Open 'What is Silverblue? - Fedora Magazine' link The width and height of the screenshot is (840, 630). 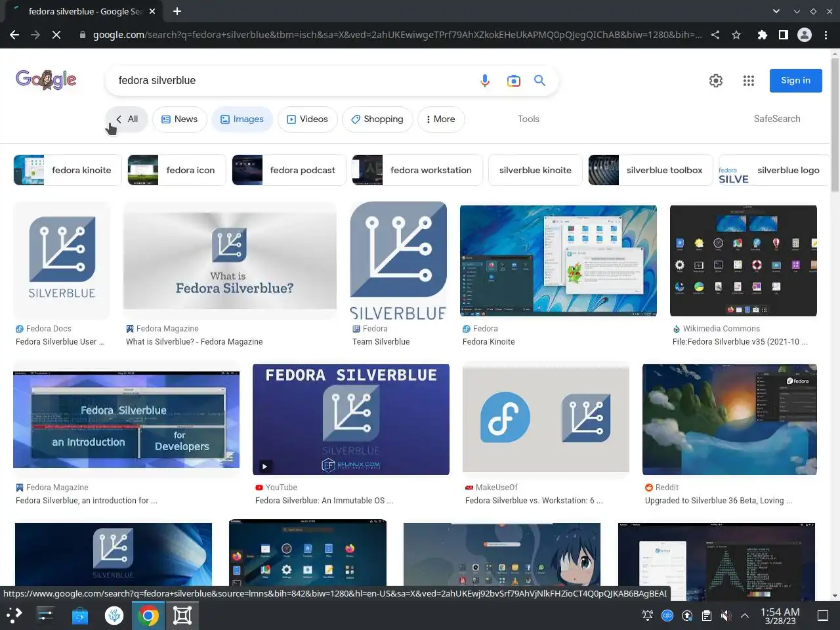[194, 342]
